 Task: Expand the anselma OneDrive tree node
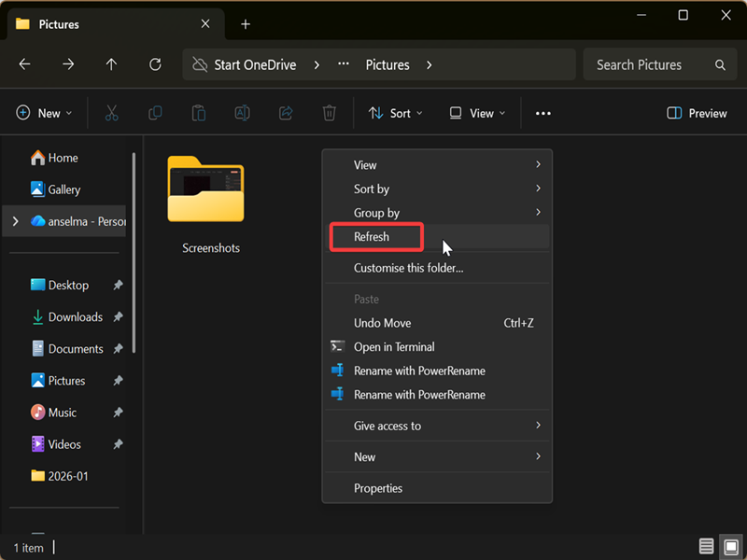coord(15,221)
